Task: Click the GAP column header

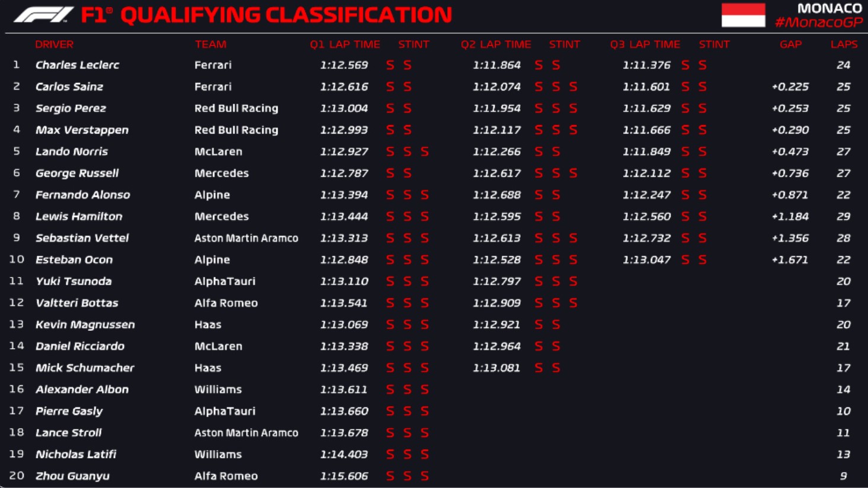Action: click(x=790, y=44)
